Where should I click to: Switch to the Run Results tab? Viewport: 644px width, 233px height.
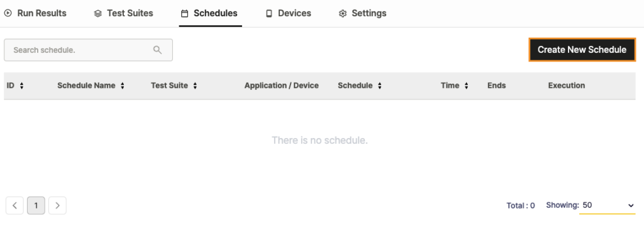coord(35,14)
